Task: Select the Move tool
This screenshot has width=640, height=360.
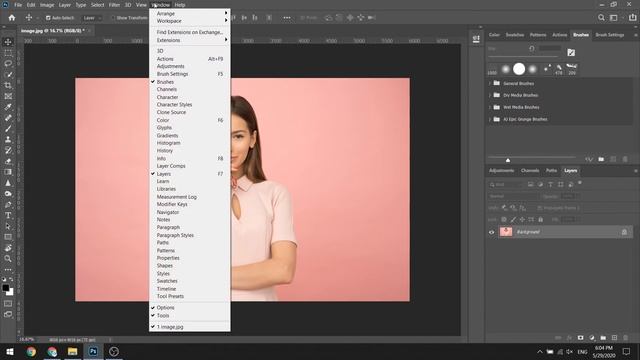Action: (8, 42)
